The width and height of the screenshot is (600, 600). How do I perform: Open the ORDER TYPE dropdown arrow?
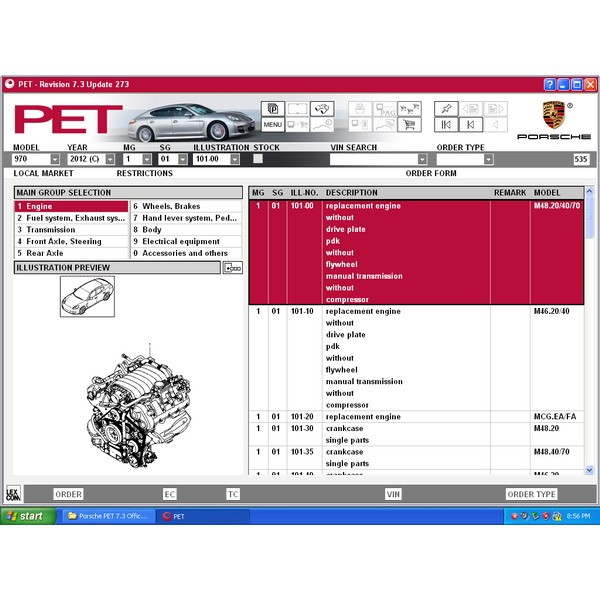(x=488, y=159)
